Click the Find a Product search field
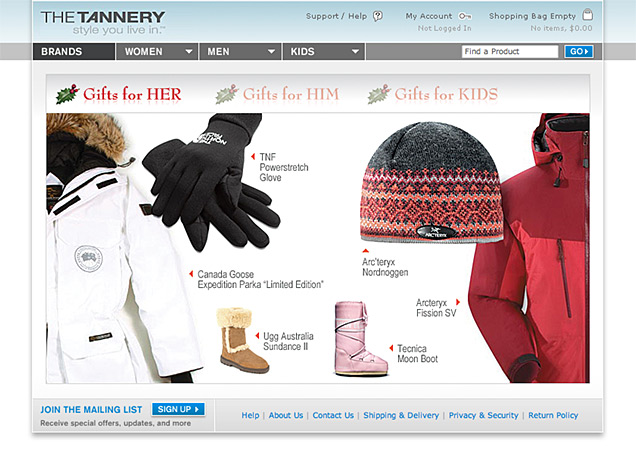This screenshot has width=636, height=459. click(510, 51)
